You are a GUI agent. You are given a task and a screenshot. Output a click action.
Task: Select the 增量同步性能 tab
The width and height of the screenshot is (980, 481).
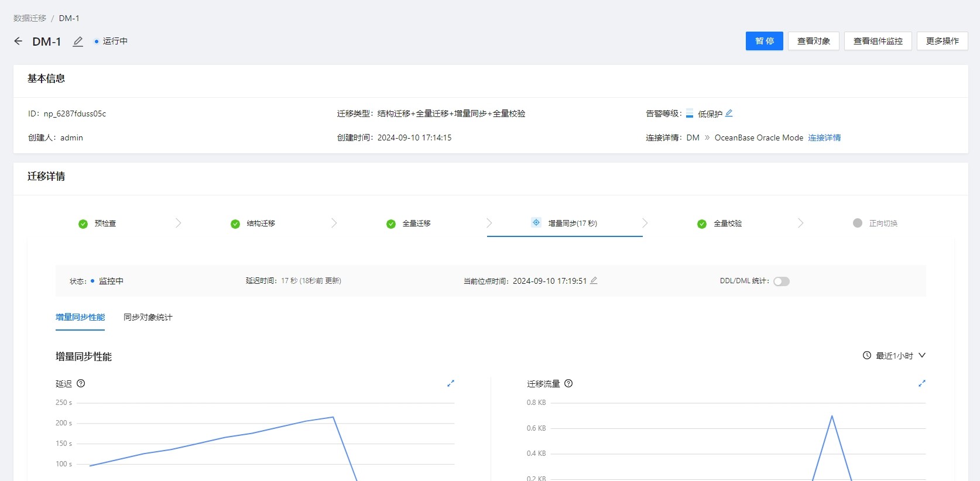pos(80,317)
